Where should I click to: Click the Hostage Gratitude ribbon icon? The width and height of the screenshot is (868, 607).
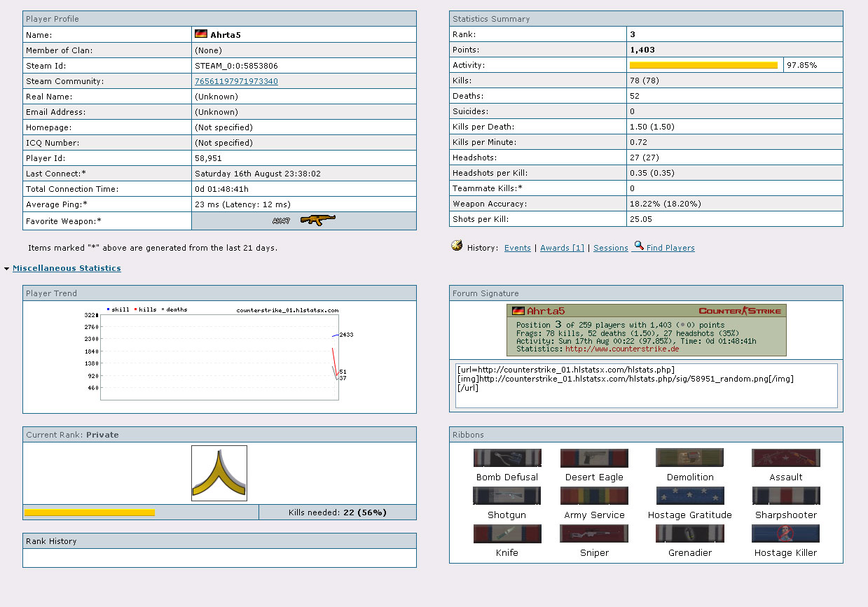coord(690,496)
